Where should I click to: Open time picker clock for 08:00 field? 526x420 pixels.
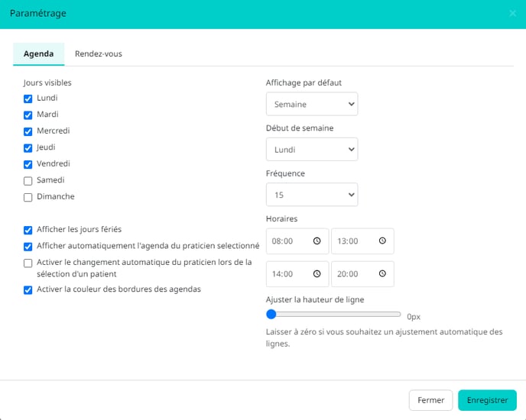317,241
